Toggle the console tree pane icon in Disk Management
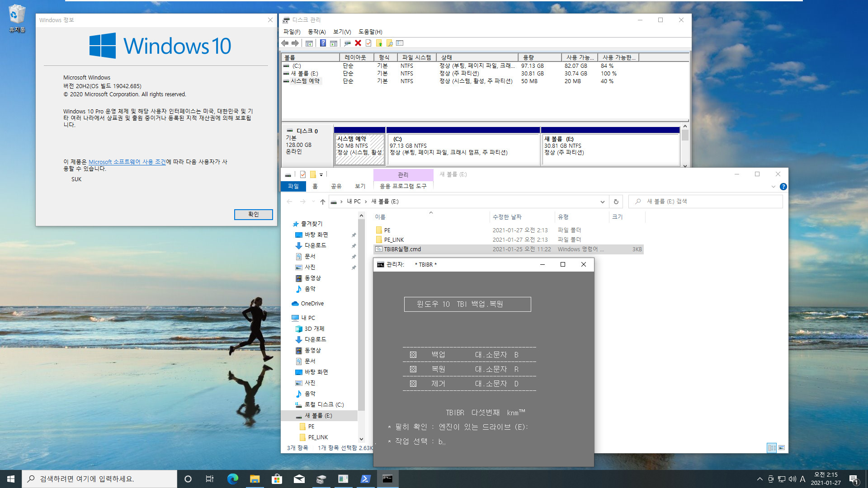Image resolution: width=868 pixels, height=488 pixels. coord(309,43)
